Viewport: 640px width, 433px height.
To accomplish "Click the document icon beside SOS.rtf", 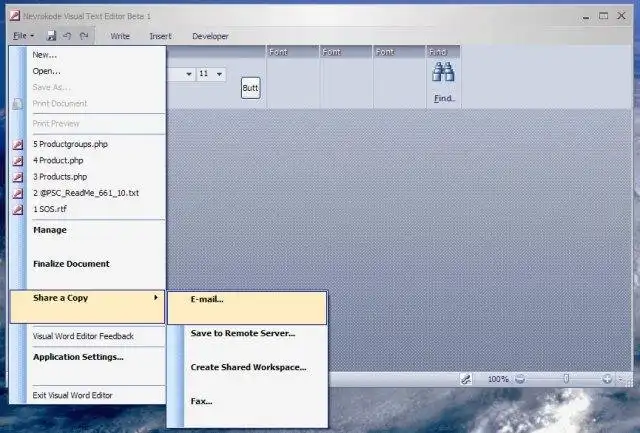I will coord(18,210).
